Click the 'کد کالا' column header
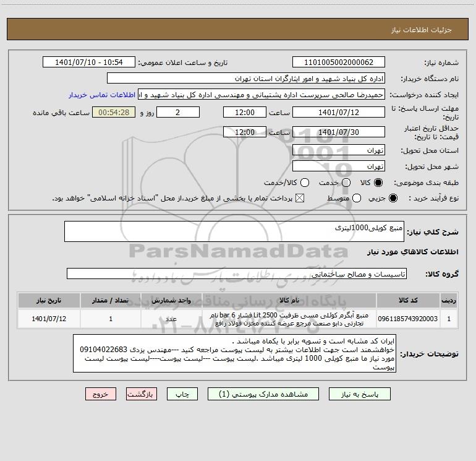This screenshot has width=476, height=461. 408,300
